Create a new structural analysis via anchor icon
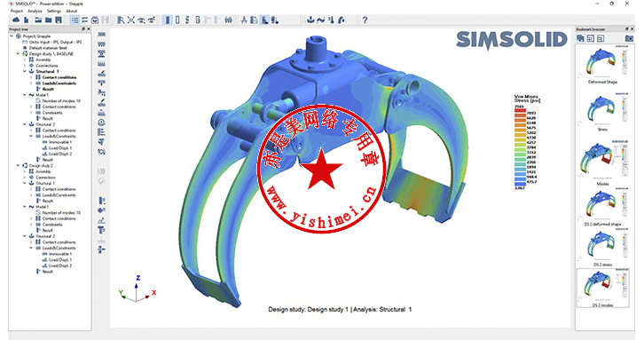644x340 pixels. [x=310, y=20]
